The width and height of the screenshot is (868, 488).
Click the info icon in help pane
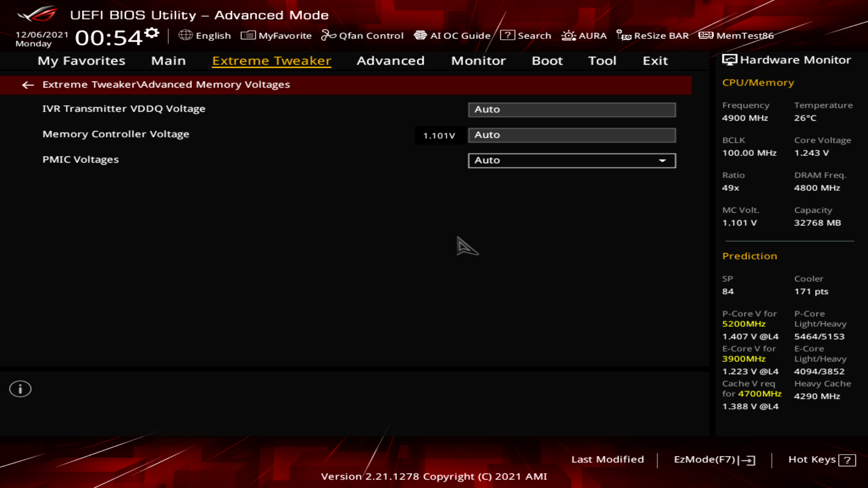[20, 389]
